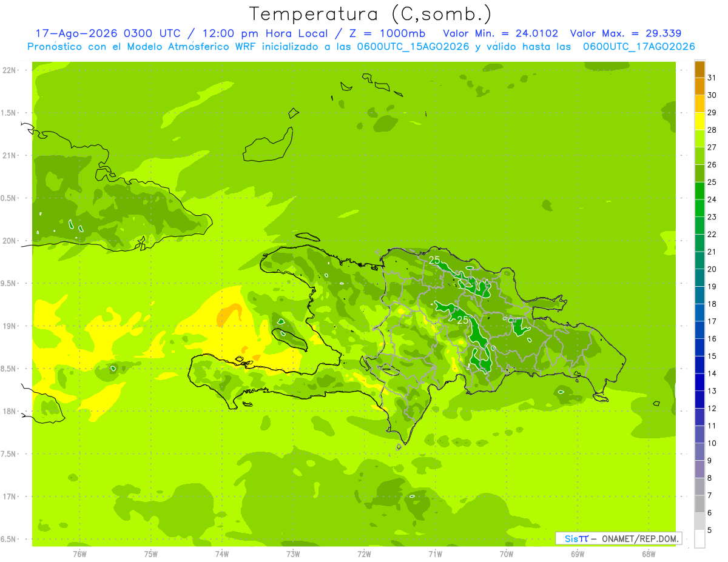Viewport: 728px width, 562px height.
Task: Click the '75W' longitude label
Action: coord(151,554)
